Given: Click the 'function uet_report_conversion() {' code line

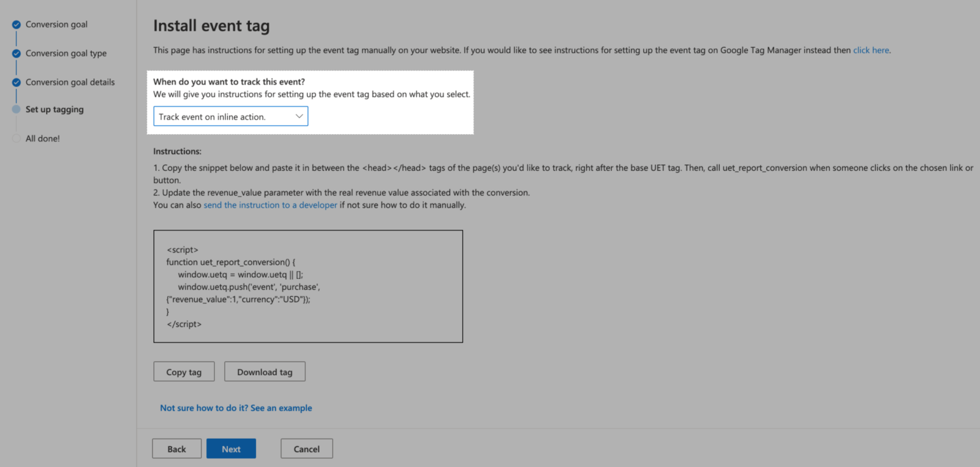Looking at the screenshot, I should coord(231,262).
